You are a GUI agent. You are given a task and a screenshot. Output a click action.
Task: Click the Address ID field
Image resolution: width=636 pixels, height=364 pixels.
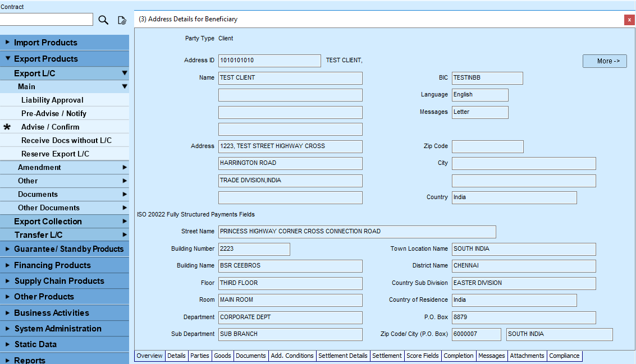(269, 61)
